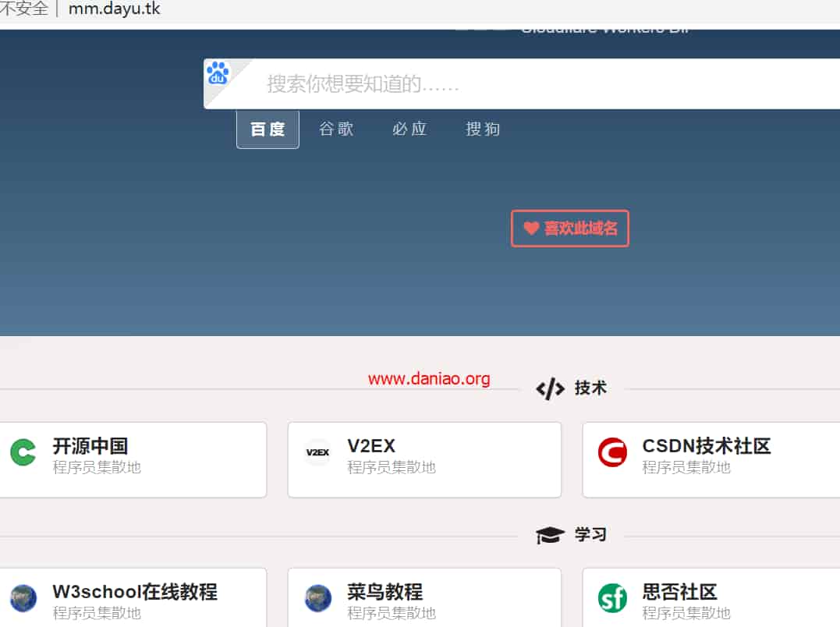Switch to the 必应 search tab
Image resolution: width=840 pixels, height=627 pixels.
pos(409,129)
